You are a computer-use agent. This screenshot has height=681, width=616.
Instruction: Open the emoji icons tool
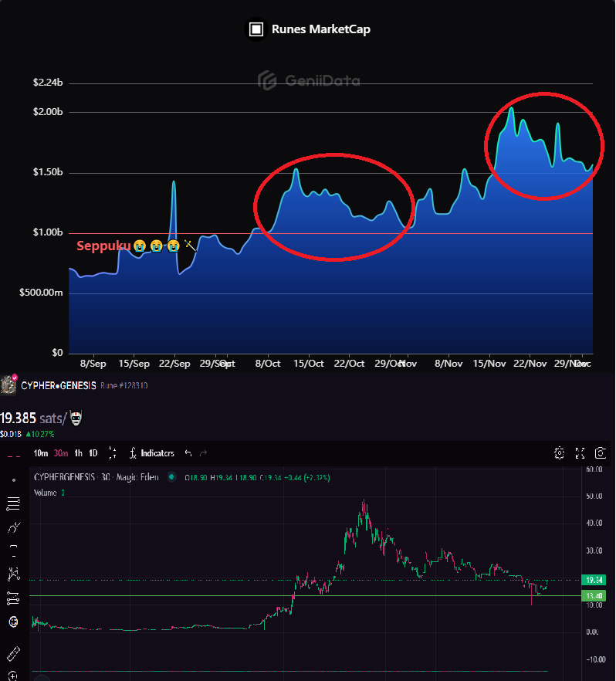click(x=14, y=622)
